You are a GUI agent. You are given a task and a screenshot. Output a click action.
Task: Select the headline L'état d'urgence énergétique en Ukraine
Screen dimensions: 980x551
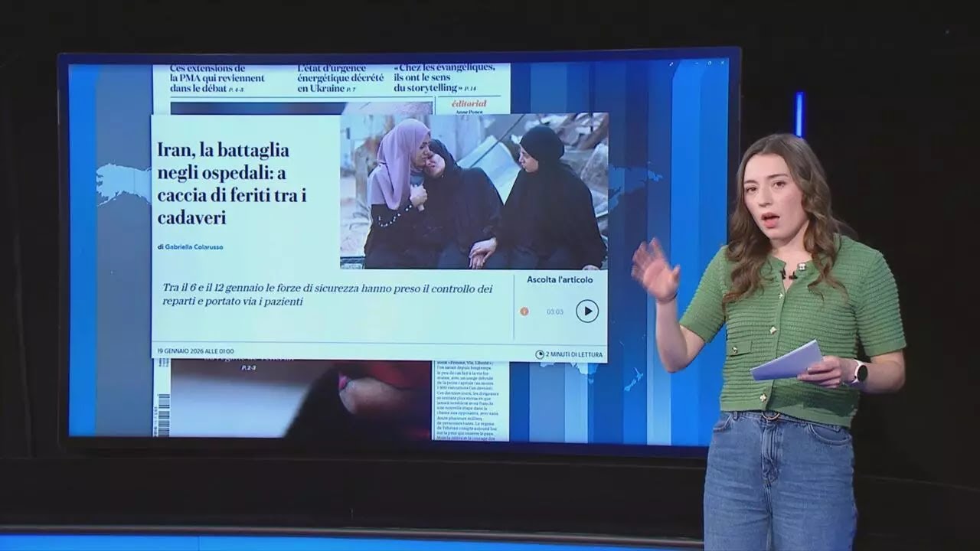click(x=337, y=77)
